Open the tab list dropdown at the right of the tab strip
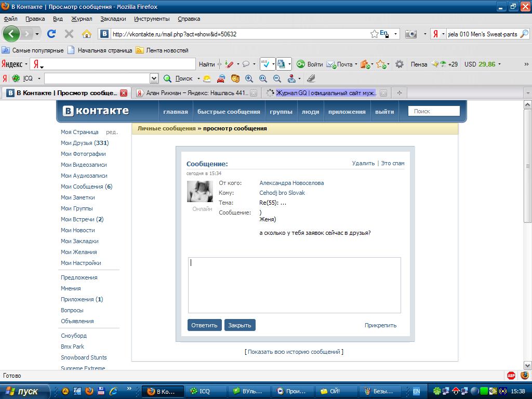Image resolution: width=532 pixels, height=399 pixels. 528,93
